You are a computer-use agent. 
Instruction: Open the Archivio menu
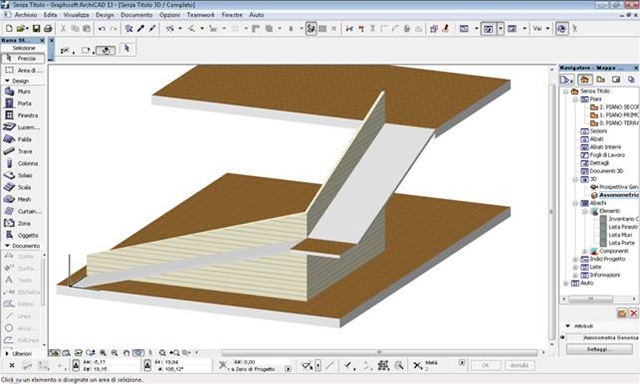[26, 15]
